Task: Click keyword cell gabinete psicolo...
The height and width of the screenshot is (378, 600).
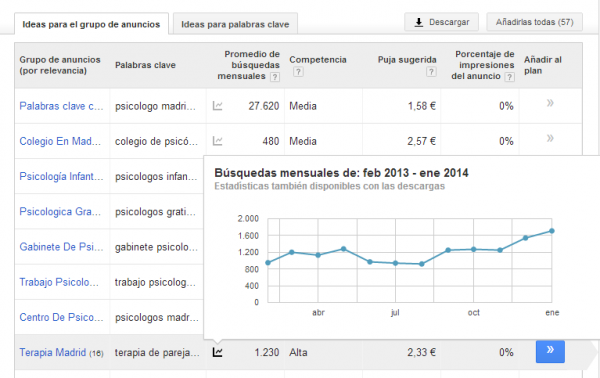Action: [x=156, y=247]
